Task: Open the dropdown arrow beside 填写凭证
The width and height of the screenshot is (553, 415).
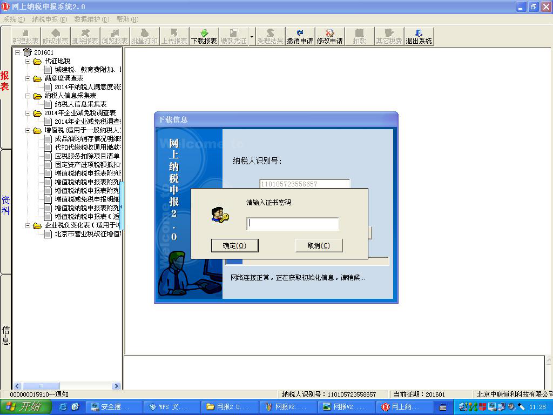Action: 252,36
